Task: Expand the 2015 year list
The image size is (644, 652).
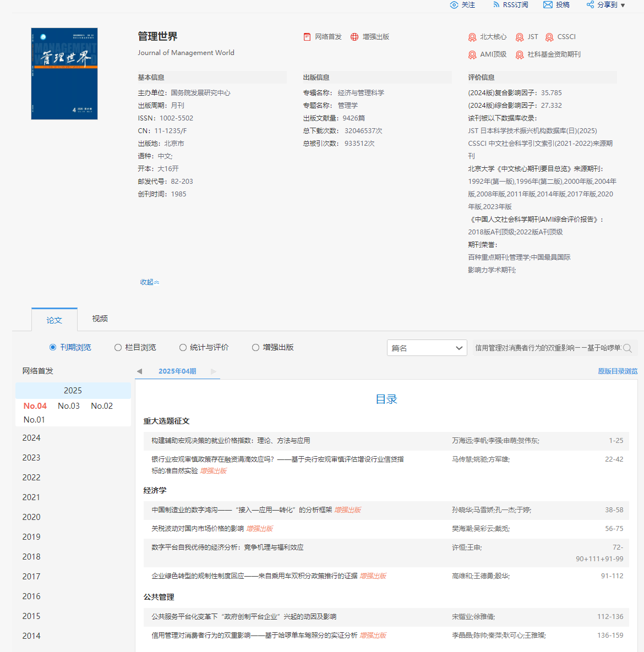Action: pyautogui.click(x=31, y=616)
